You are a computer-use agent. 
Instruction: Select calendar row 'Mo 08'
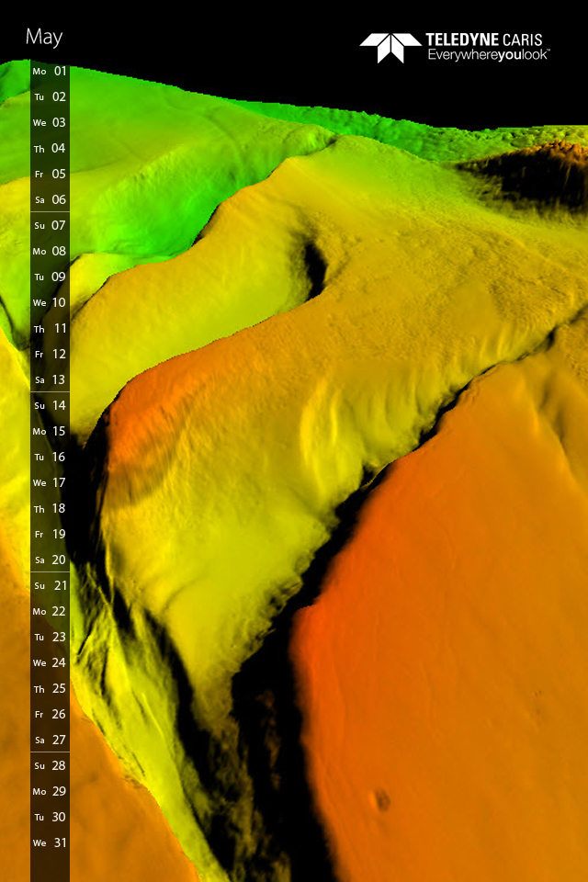51,252
